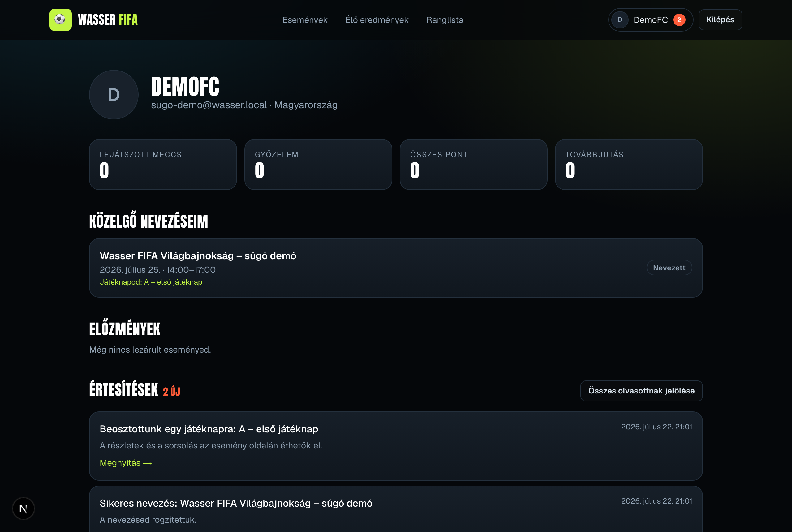Click the WASSER FIFA wordmark
This screenshot has height=532, width=792.
(108, 20)
